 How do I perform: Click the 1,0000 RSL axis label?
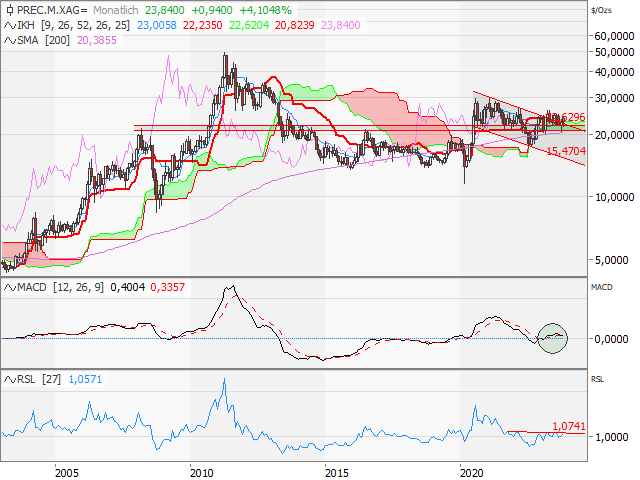coord(611,437)
